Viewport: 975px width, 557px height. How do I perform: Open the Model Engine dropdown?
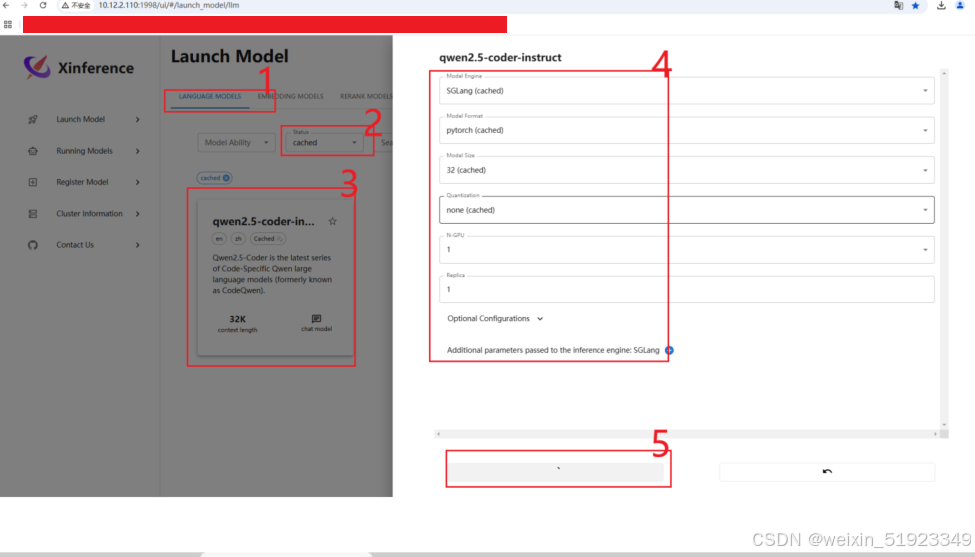[686, 91]
